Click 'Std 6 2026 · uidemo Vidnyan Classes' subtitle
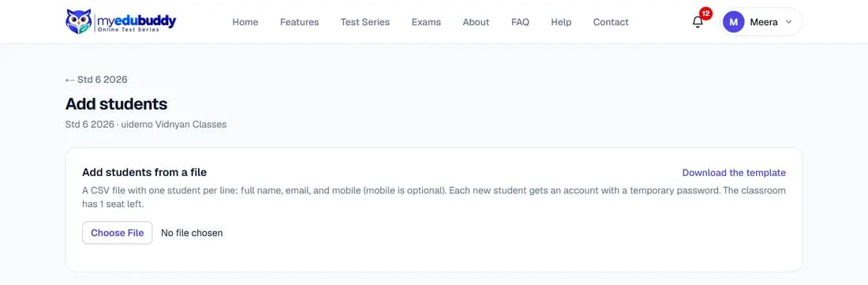868x285 pixels. click(146, 125)
